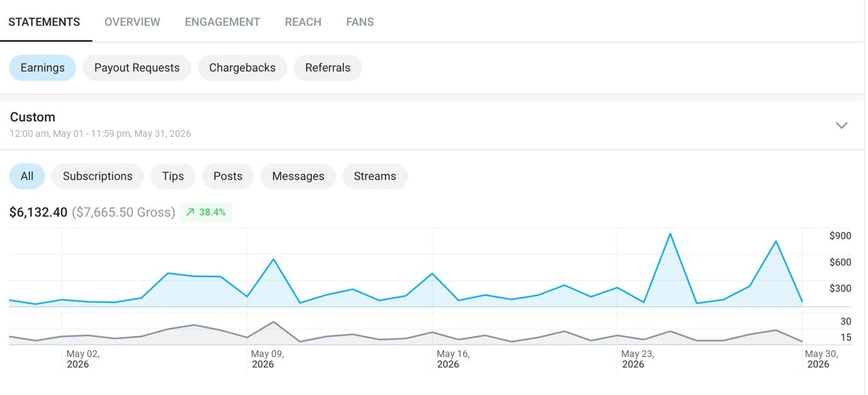Show Payout Requests statements
The width and height of the screenshot is (868, 395).
point(137,68)
